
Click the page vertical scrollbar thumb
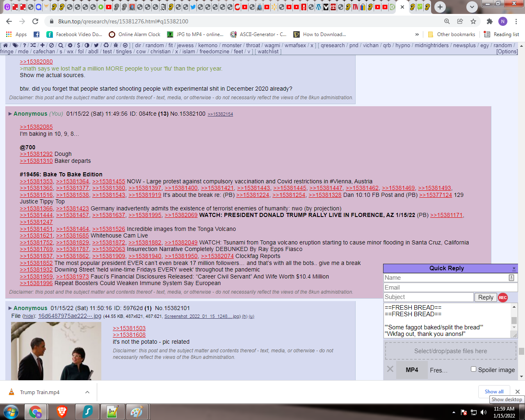coord(521,351)
